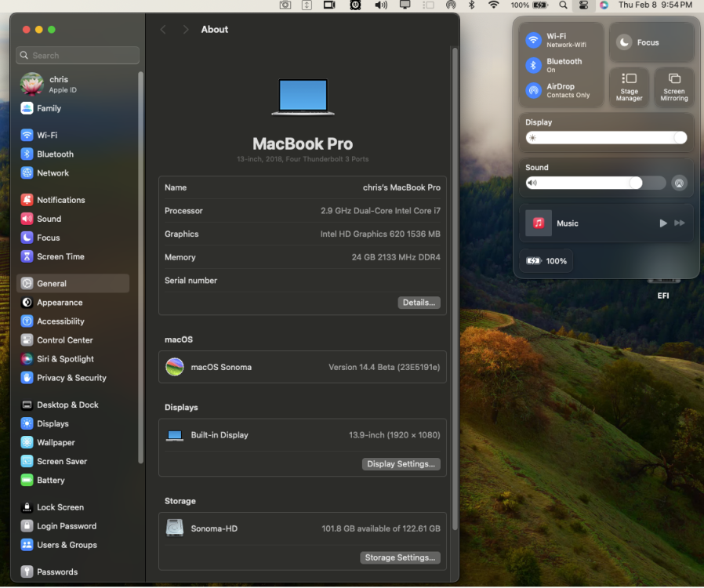Click the Details... button
The image size is (704, 588).
click(x=419, y=303)
